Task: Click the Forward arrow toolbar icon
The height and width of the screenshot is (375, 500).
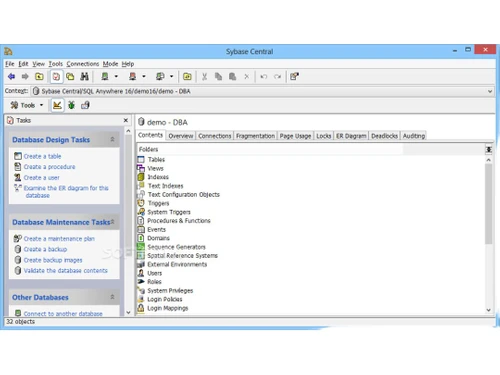Action: (x=25, y=77)
